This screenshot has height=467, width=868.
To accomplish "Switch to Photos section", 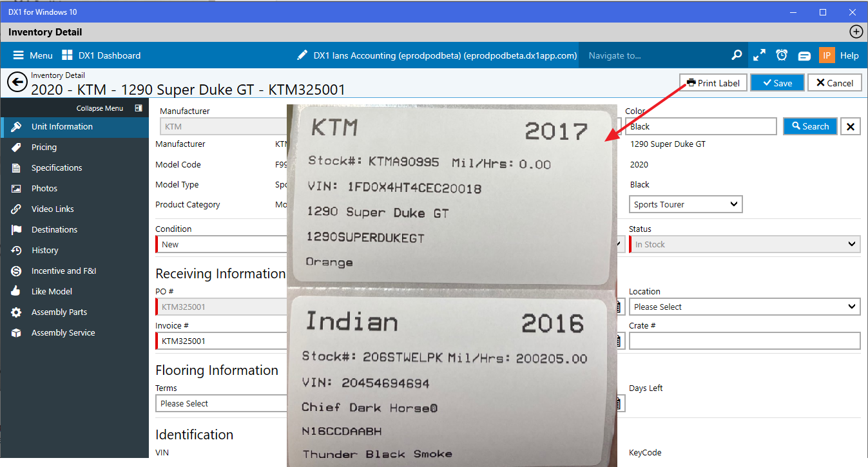I will point(75,189).
